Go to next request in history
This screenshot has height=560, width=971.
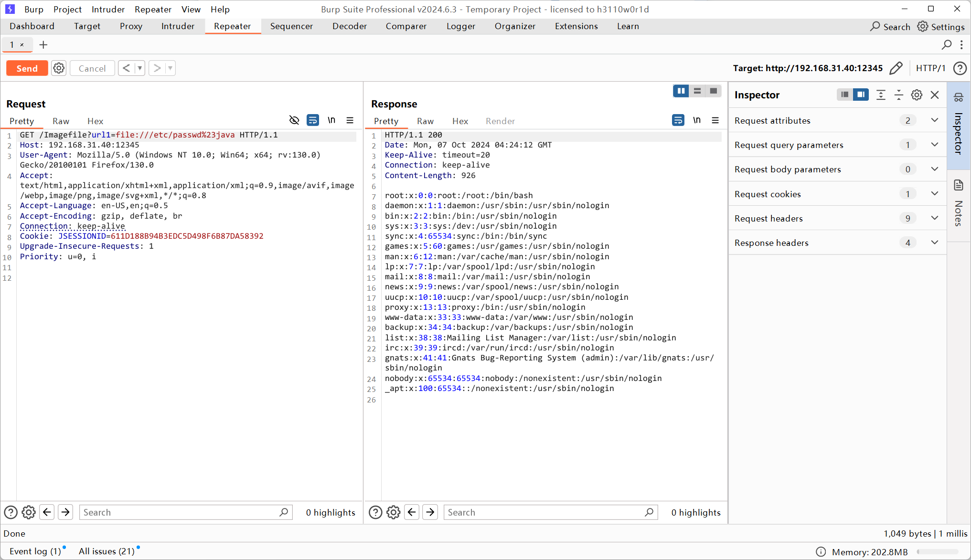(157, 68)
